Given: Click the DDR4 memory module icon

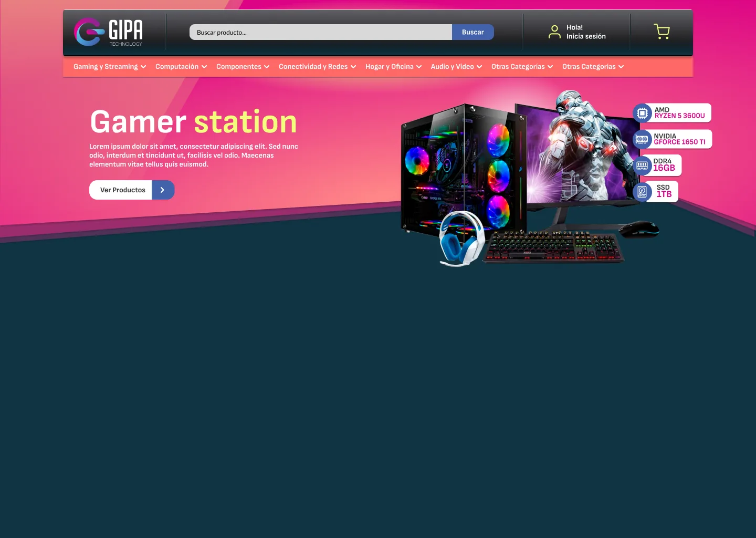Looking at the screenshot, I should 642,165.
